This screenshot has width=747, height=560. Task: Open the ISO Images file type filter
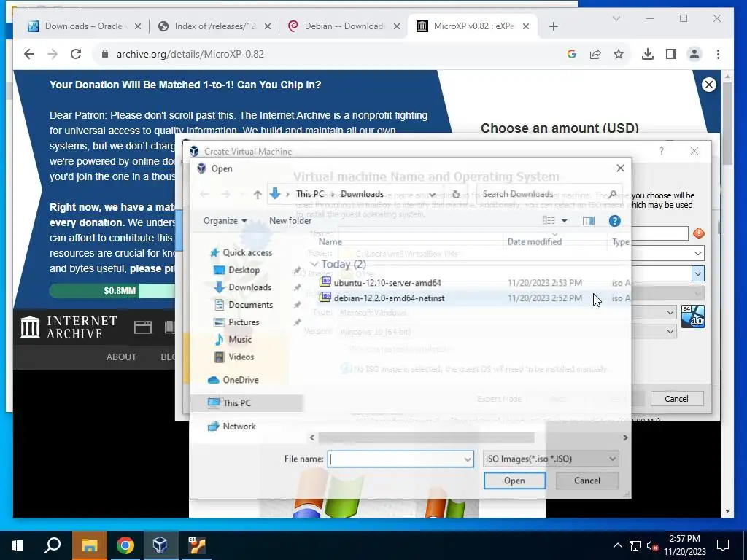point(551,459)
